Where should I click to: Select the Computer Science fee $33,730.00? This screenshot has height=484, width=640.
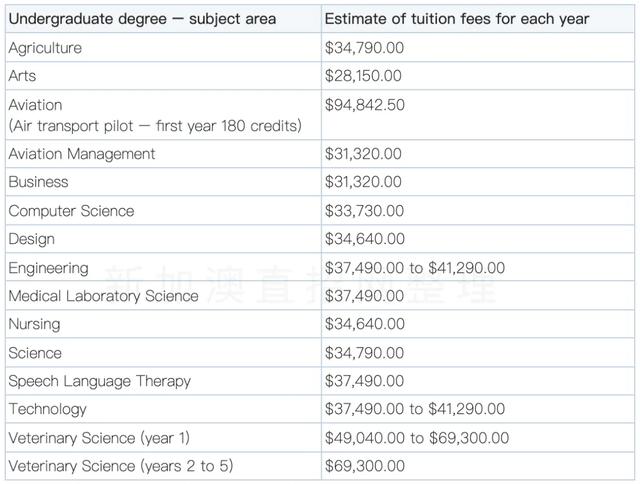click(x=363, y=211)
